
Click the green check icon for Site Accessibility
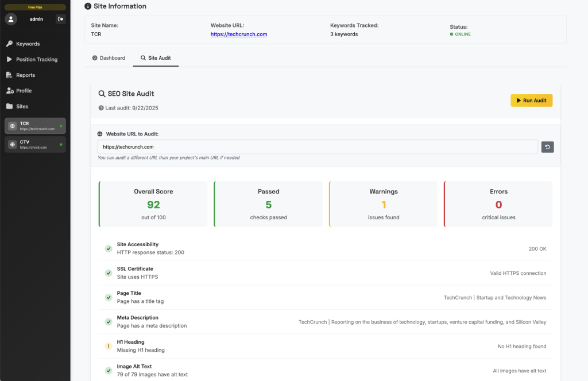[x=108, y=248]
